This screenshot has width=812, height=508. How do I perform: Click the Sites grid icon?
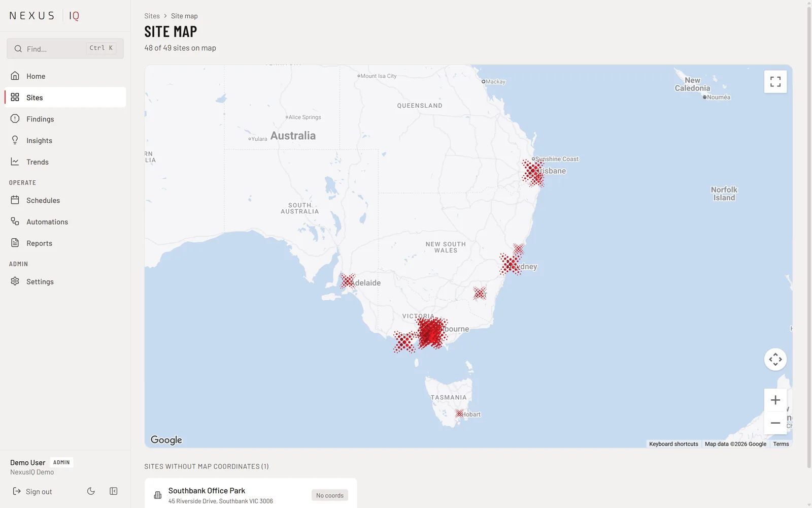pos(15,97)
